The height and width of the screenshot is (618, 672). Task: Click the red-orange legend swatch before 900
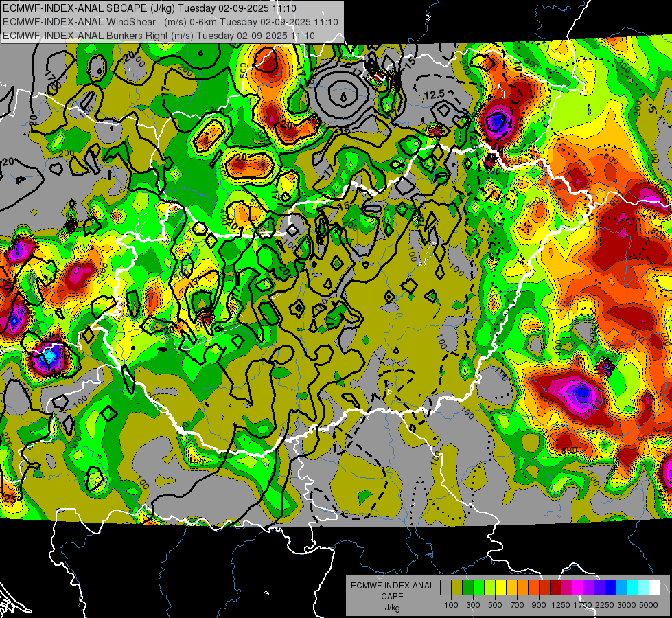pos(533,588)
